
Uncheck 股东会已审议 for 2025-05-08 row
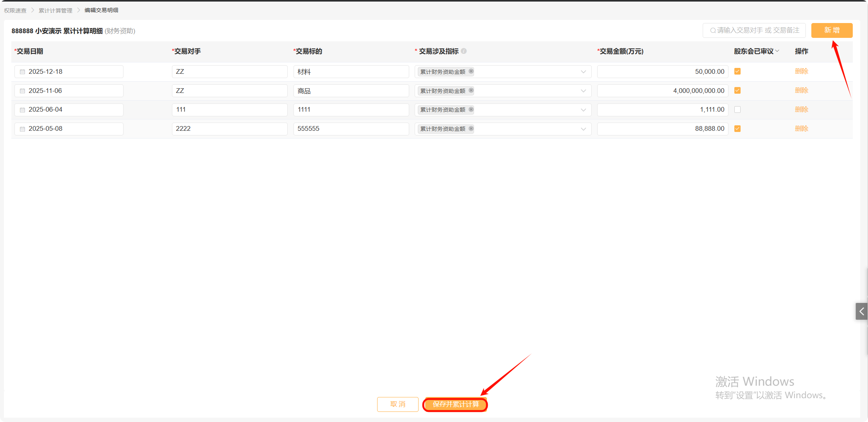[x=737, y=129]
